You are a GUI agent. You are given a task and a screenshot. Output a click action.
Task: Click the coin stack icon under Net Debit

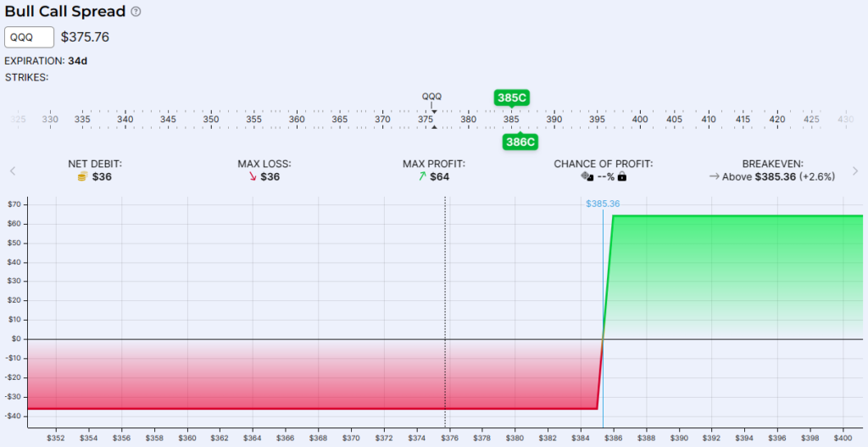pyautogui.click(x=82, y=176)
